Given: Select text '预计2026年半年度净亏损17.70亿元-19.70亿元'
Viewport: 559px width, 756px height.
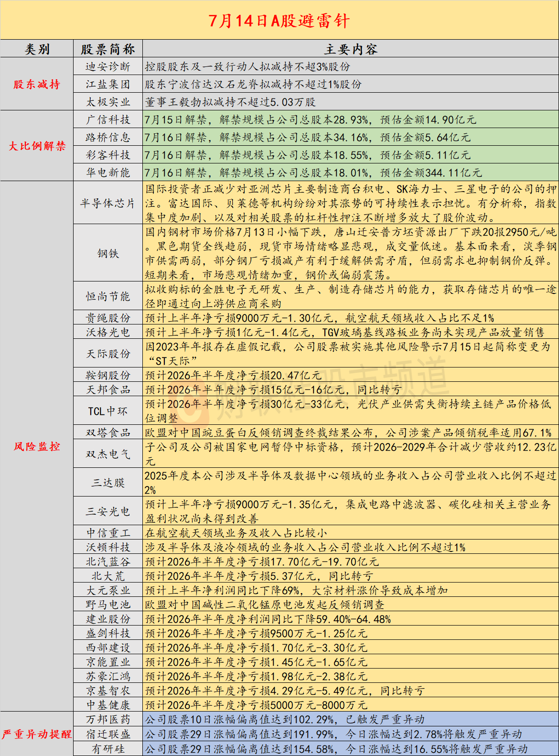Looking at the screenshot, I should pyautogui.click(x=262, y=562).
